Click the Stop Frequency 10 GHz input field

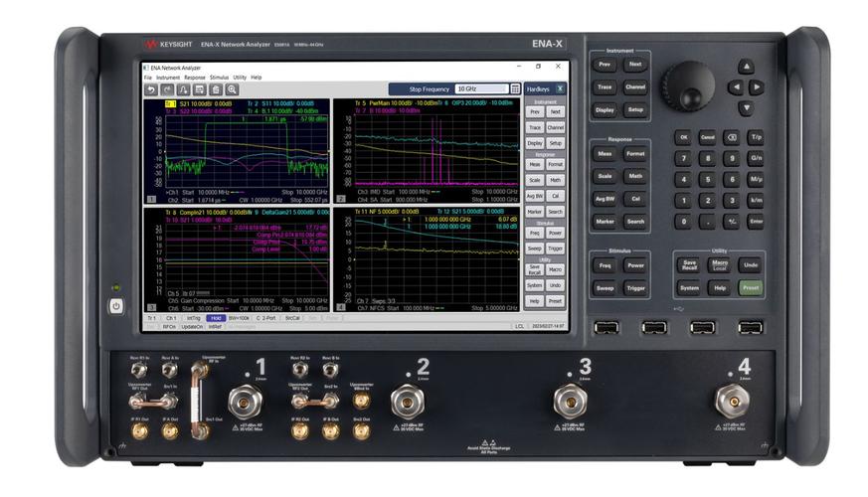click(x=481, y=89)
